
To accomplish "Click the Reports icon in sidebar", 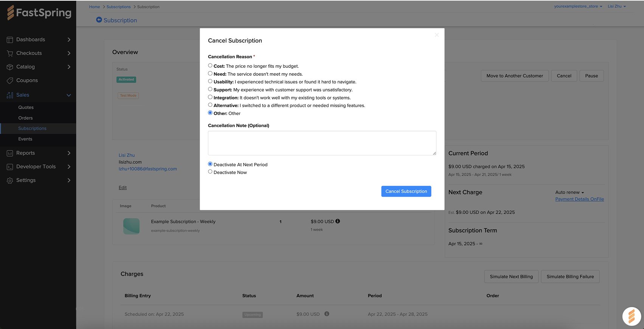I will (x=10, y=153).
